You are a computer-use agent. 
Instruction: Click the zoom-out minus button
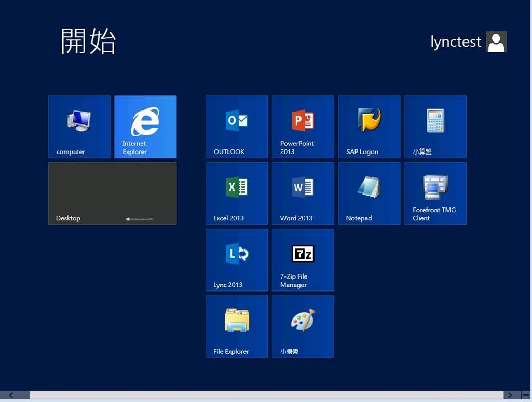pos(526,395)
